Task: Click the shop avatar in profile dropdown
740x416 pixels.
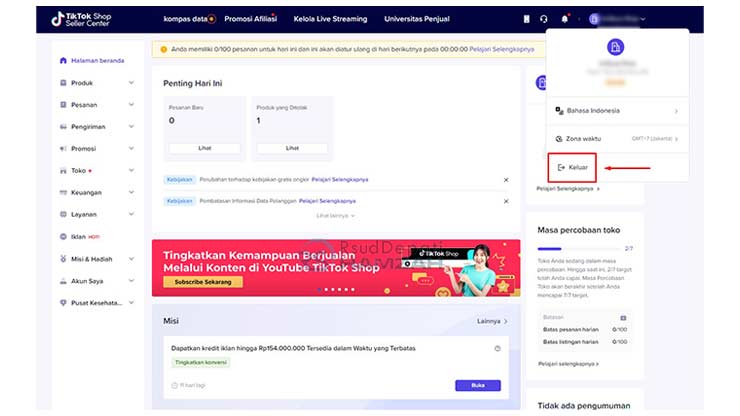Action: tap(615, 47)
